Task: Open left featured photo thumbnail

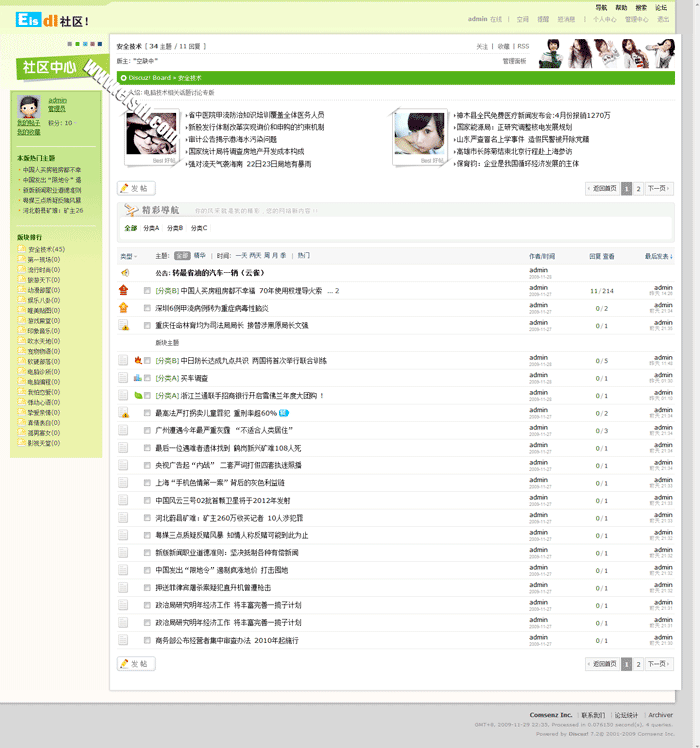Action: tap(151, 134)
